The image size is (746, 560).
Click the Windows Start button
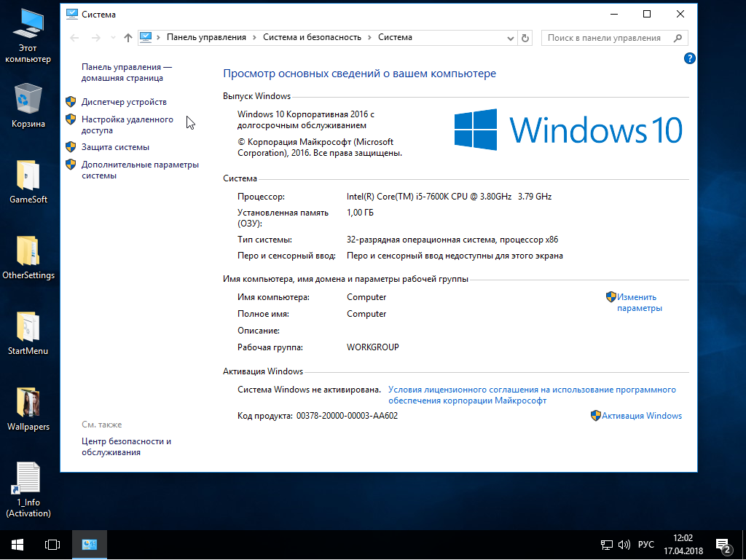[17, 545]
